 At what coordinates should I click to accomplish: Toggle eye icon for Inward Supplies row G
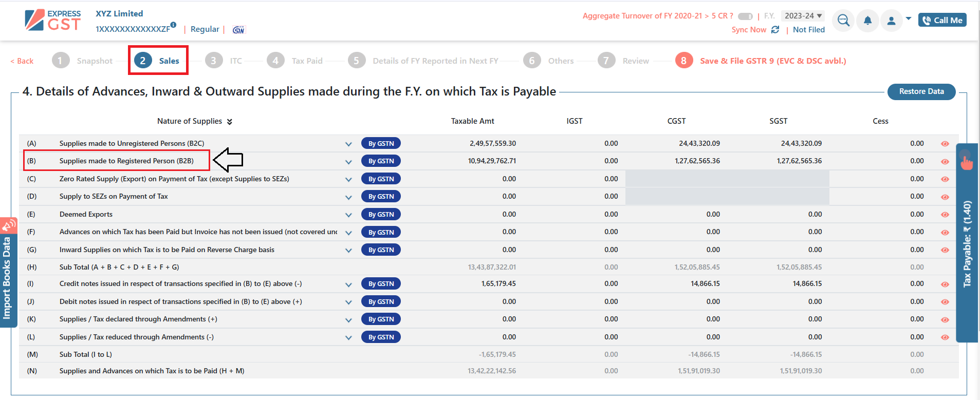945,250
